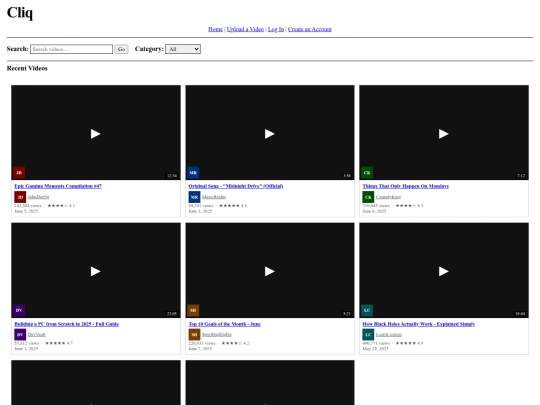Start the Things That Only Happen On Mondays video
The width and height of the screenshot is (540, 405).
click(444, 134)
